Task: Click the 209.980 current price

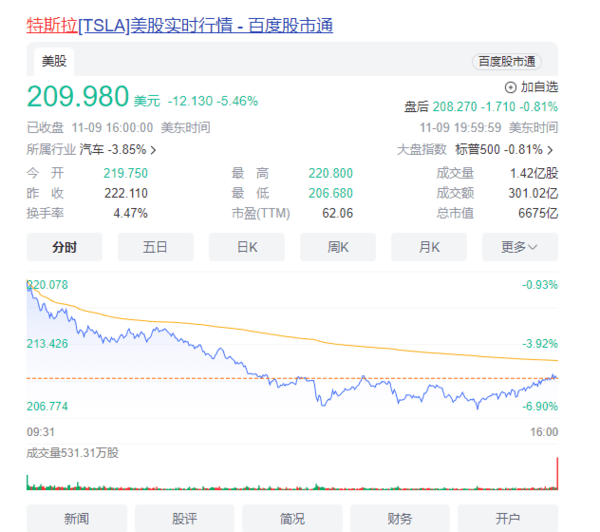Action: [78, 96]
